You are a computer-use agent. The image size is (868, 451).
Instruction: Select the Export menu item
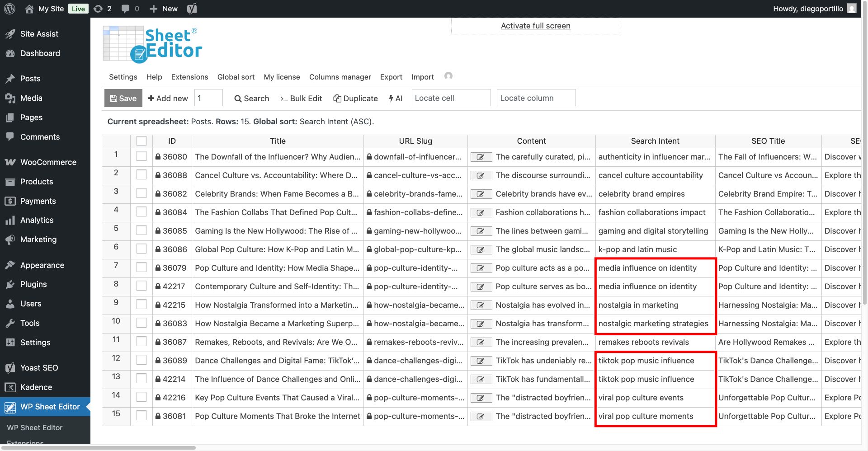391,77
